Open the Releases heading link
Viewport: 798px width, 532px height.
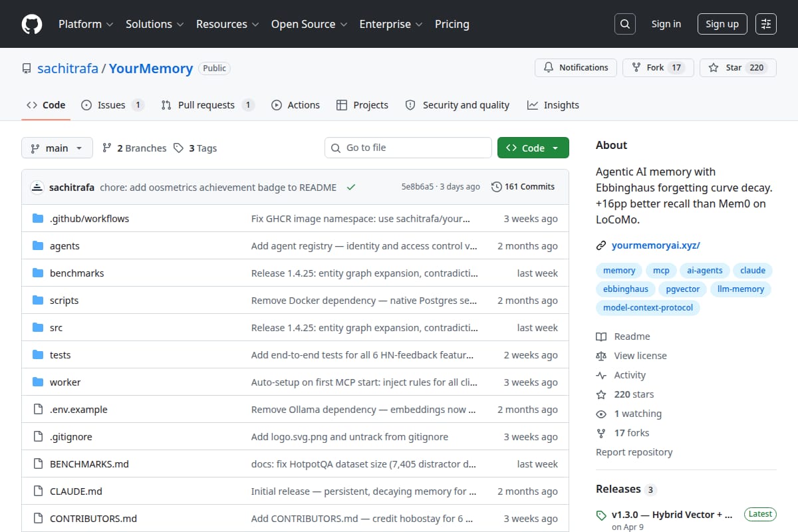626,489
